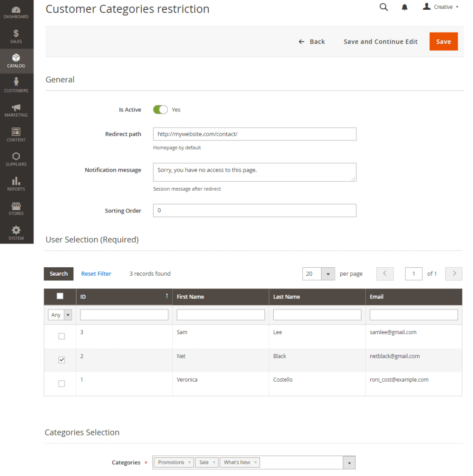Open the Creative user account menu
473x476 pixels.
tap(441, 7)
